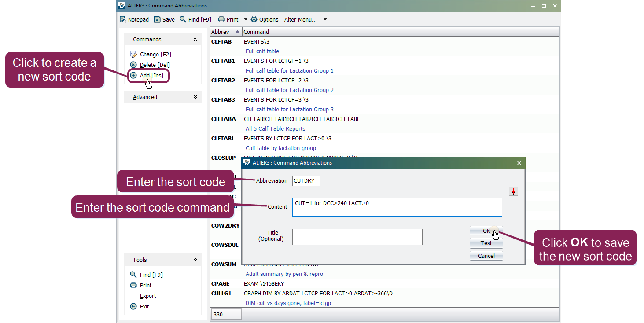The height and width of the screenshot is (323, 644).
Task: Open Options gear in the toolbar
Action: (x=264, y=19)
